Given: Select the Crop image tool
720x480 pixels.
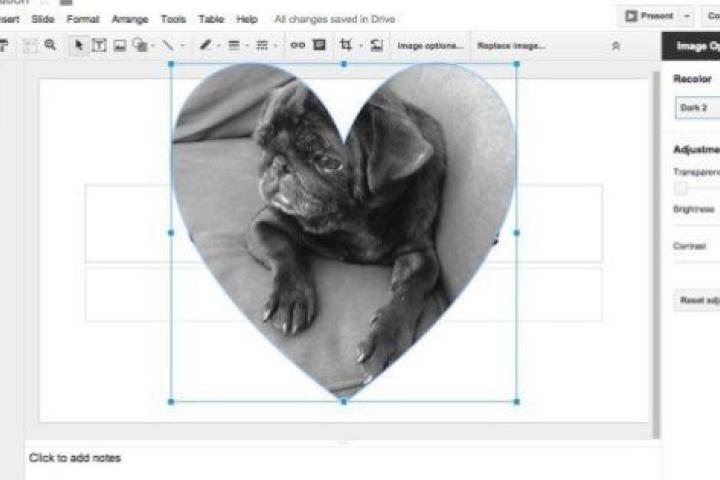Looking at the screenshot, I should (346, 45).
